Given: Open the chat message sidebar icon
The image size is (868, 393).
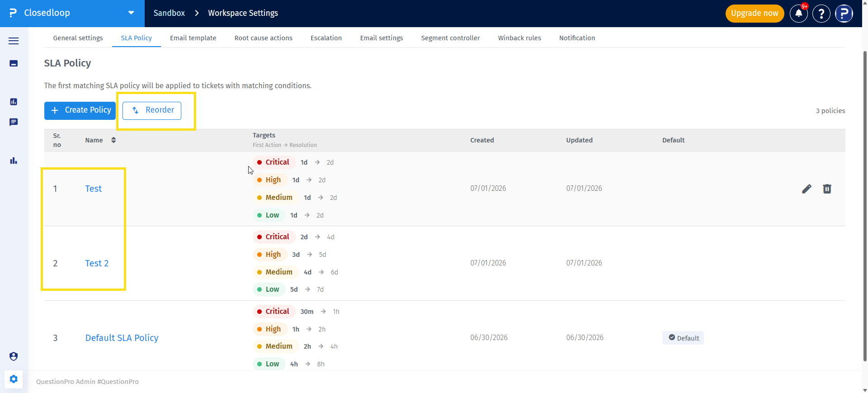Looking at the screenshot, I should (14, 122).
